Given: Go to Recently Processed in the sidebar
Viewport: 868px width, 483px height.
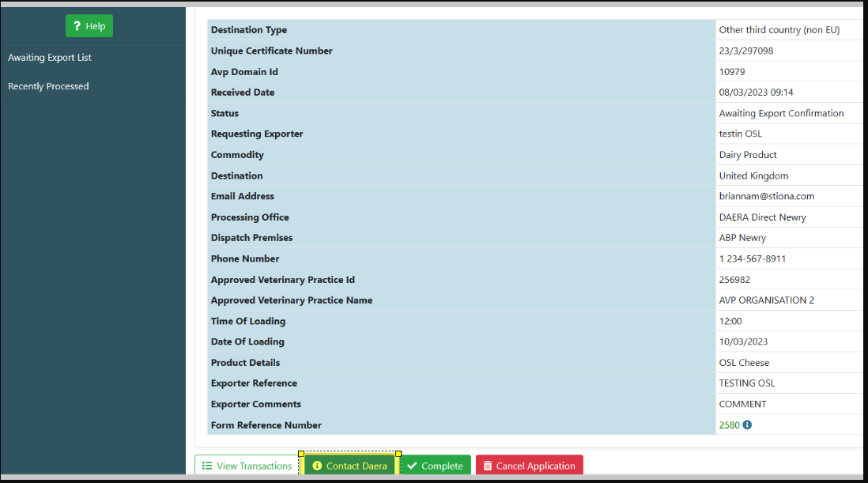Looking at the screenshot, I should pyautogui.click(x=48, y=86).
